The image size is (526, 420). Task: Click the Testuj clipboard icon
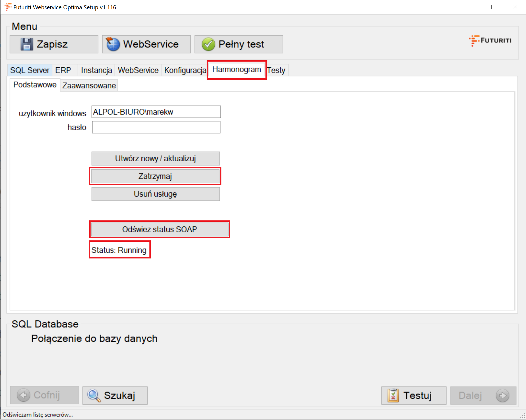[x=393, y=395]
